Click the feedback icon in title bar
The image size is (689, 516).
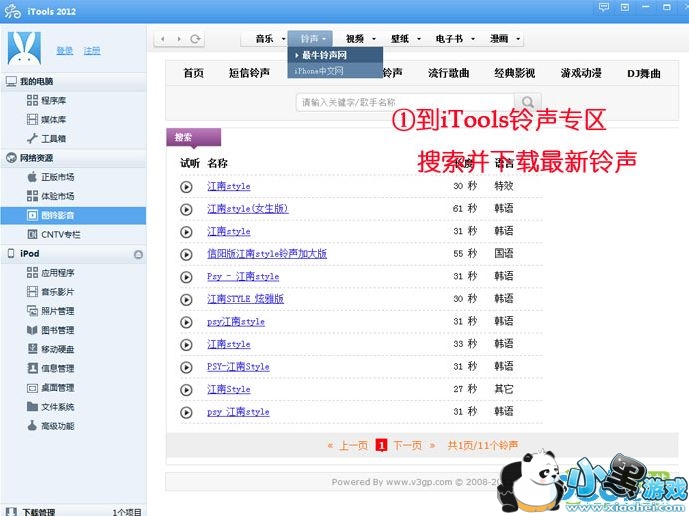click(604, 7)
